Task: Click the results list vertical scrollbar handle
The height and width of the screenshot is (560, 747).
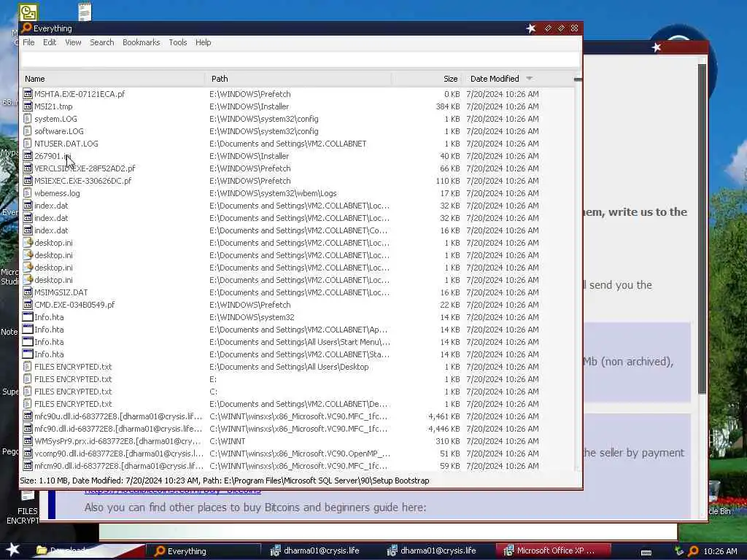Action: pyautogui.click(x=578, y=79)
